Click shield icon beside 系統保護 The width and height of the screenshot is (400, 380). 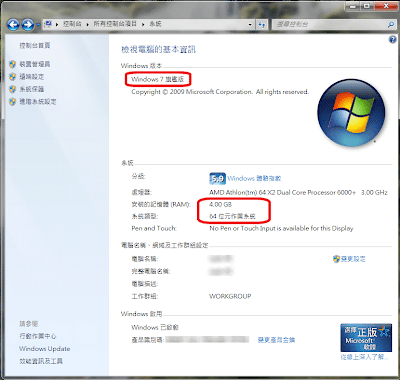[x=13, y=89]
